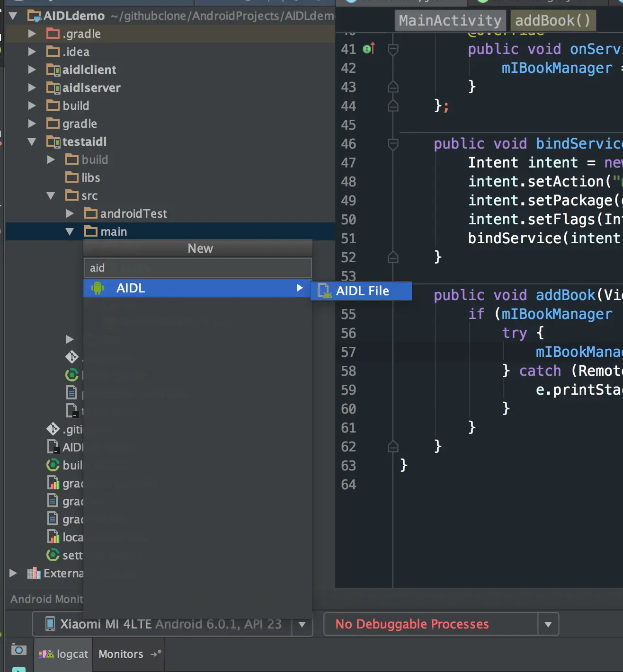Screen dimensions: 623x672
Task: Select AIDL in the New popup
Action: [196, 288]
